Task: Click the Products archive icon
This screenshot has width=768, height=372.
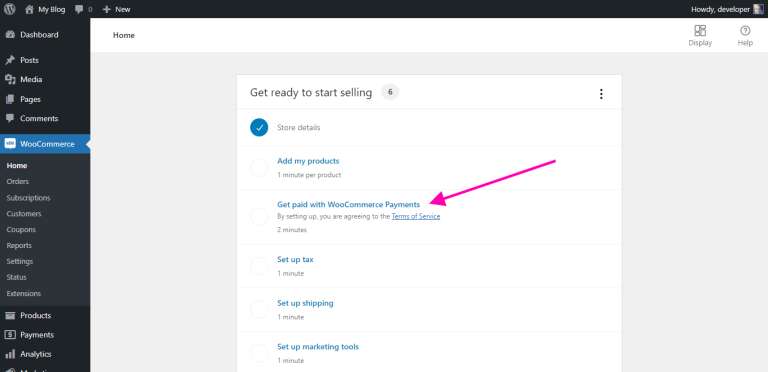Action: click(10, 316)
